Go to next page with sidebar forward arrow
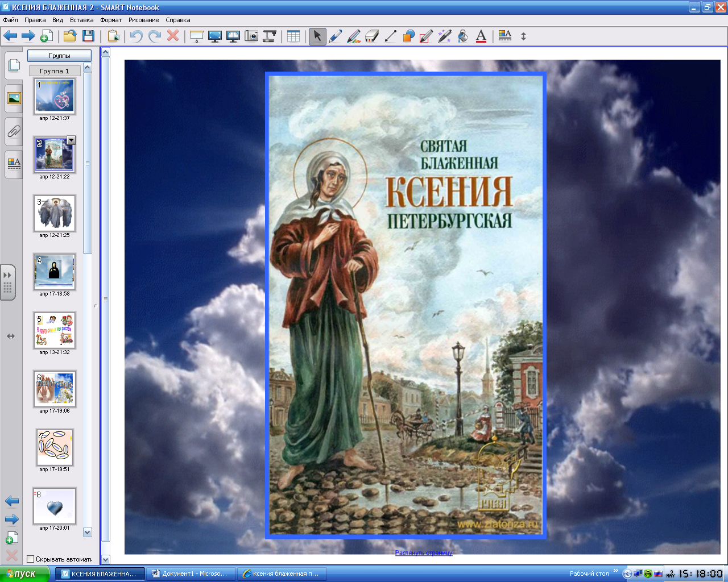Screen dimensions: 728x582 pos(12,519)
